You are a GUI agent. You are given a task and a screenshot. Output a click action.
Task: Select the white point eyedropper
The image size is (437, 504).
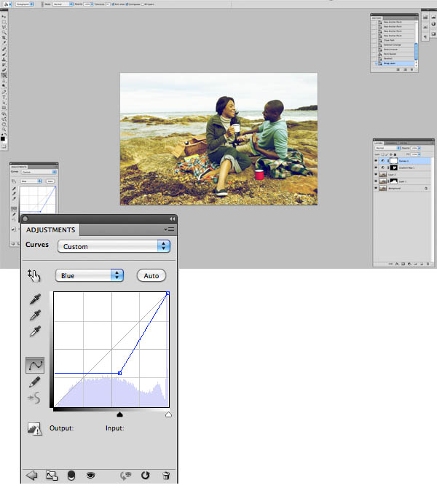point(34,331)
